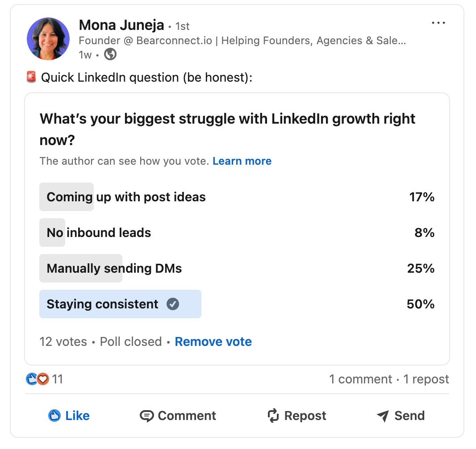View the 11 reactions count
The image size is (476, 449).
coord(58,379)
